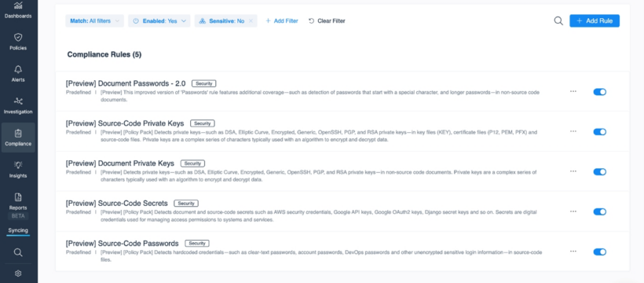
Task: Click Security tag on Source-Code Passwords
Action: coord(197,243)
